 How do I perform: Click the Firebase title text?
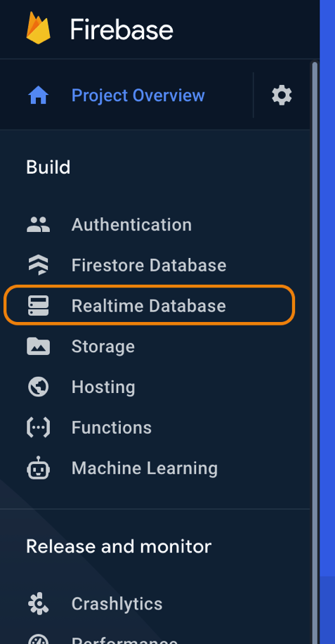pos(121,29)
